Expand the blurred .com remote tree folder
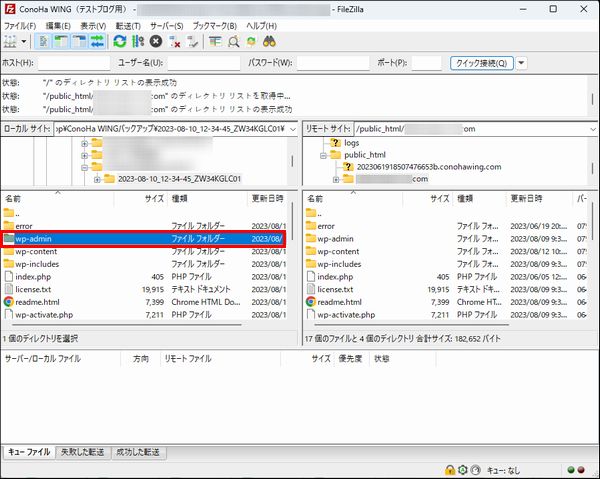This screenshot has width=600, height=479. point(336,179)
